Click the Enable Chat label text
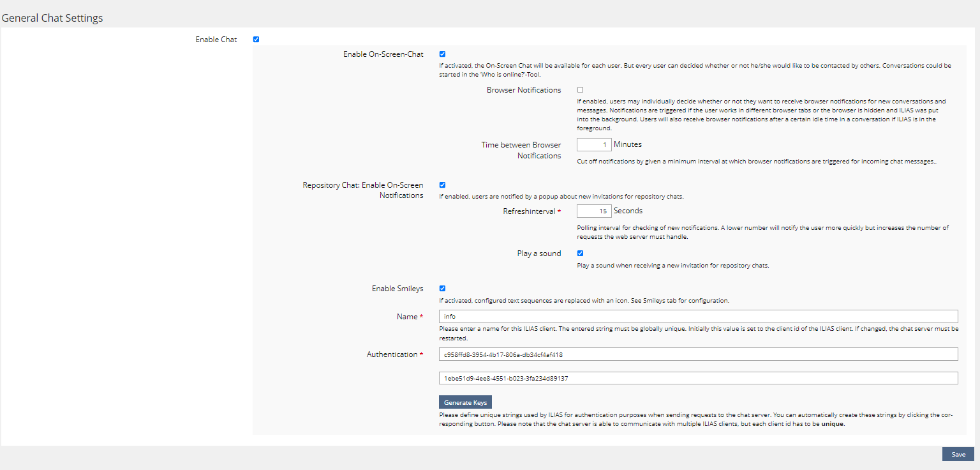980x470 pixels. pos(216,40)
